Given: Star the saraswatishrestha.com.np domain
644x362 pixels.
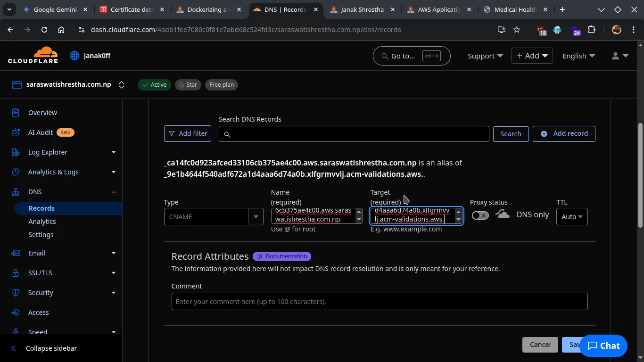Looking at the screenshot, I should pyautogui.click(x=188, y=85).
